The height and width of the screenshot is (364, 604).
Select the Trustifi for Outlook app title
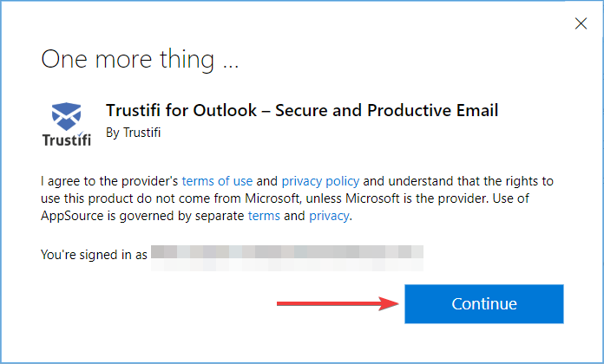coord(302,110)
